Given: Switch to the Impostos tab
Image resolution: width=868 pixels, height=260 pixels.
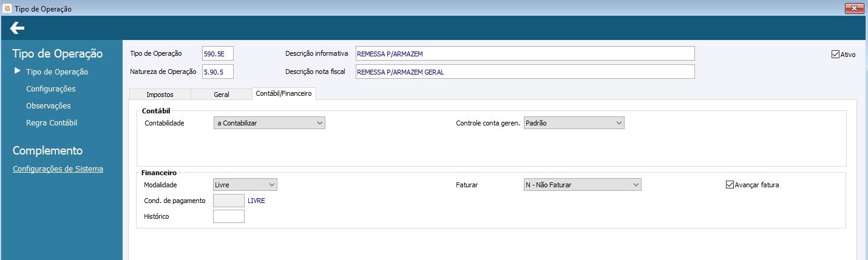Looking at the screenshot, I should coord(160,95).
